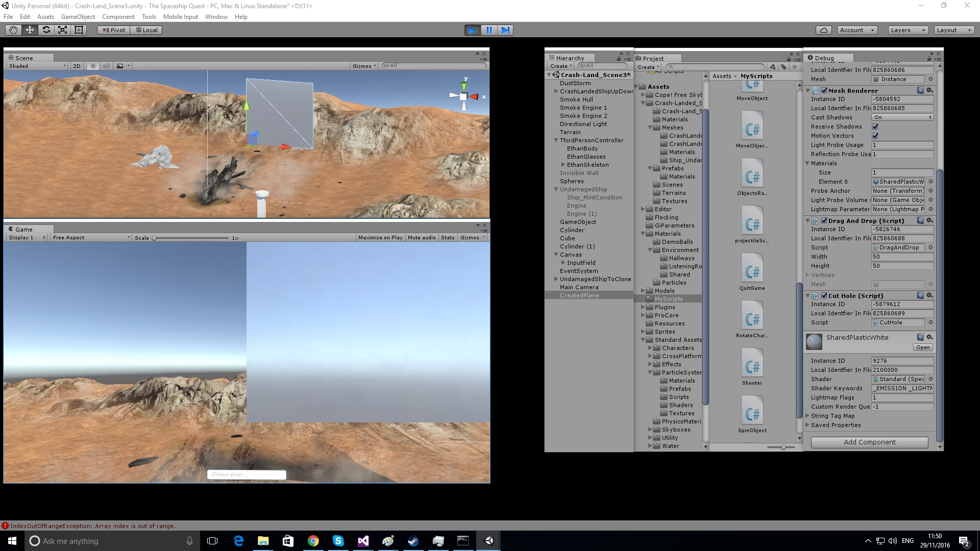Screen dimensions: 980x551
Task: Select the Scale tool
Action: coord(62,30)
